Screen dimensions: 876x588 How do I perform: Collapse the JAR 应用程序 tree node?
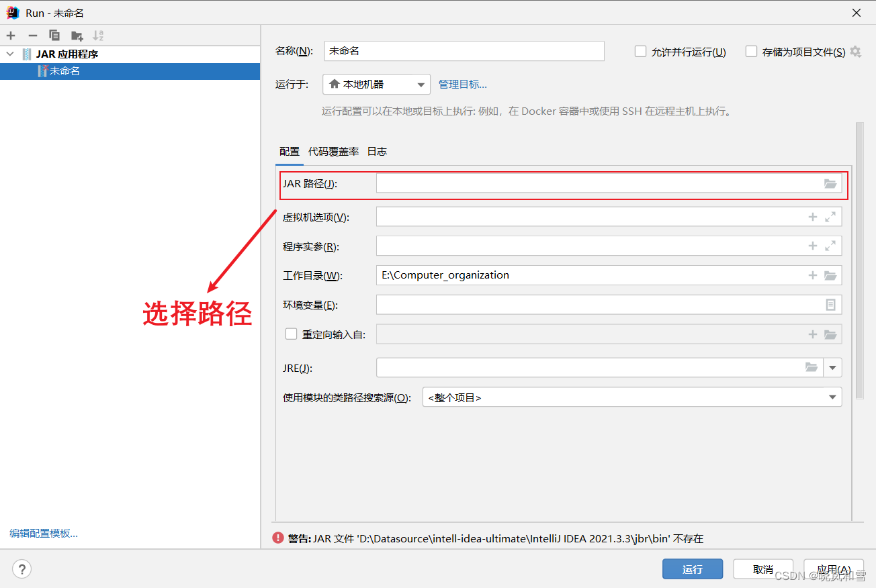tap(9, 54)
